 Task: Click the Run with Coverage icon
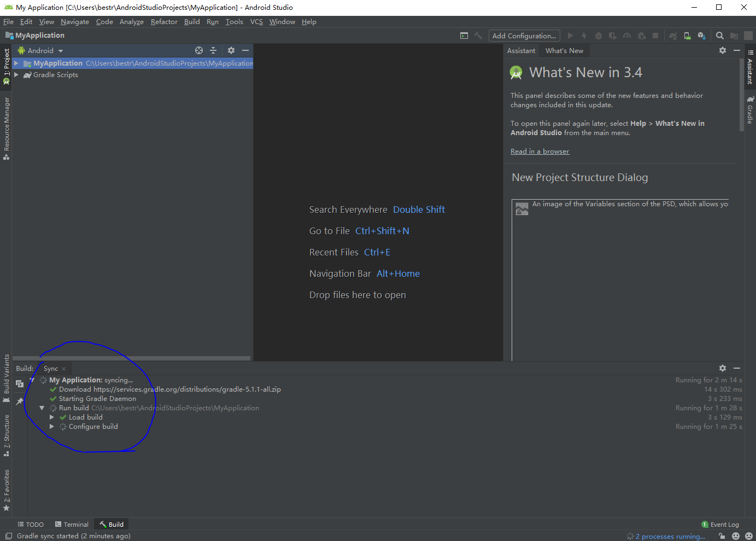[x=613, y=36]
